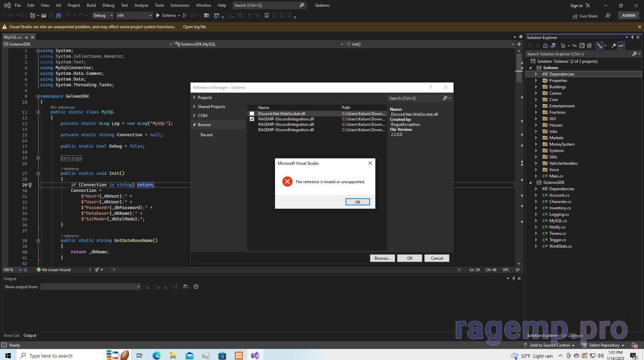Viewport: 644px width, 360px height.
Task: Toggle auto-hide pin on Solution Explorer panel
Action: (632, 38)
